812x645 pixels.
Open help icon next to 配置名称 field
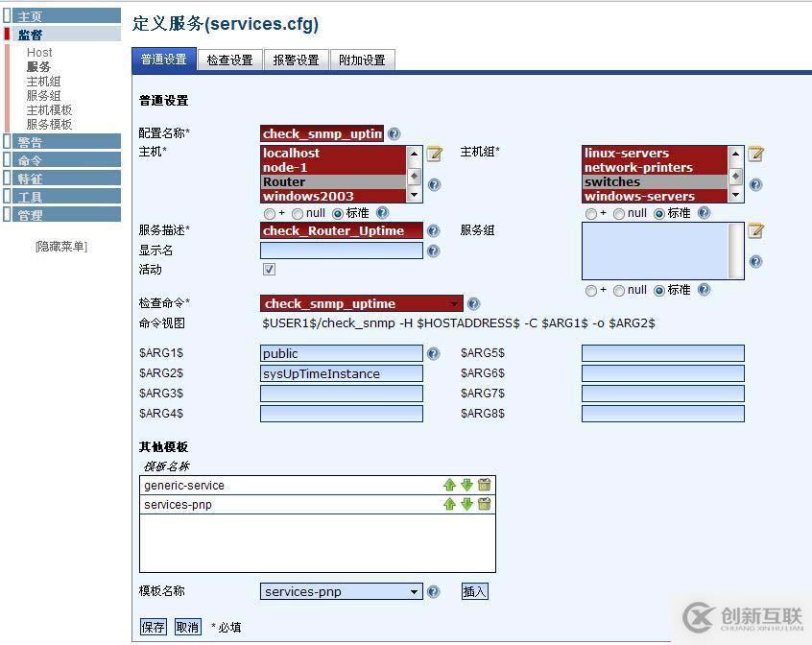click(x=394, y=134)
